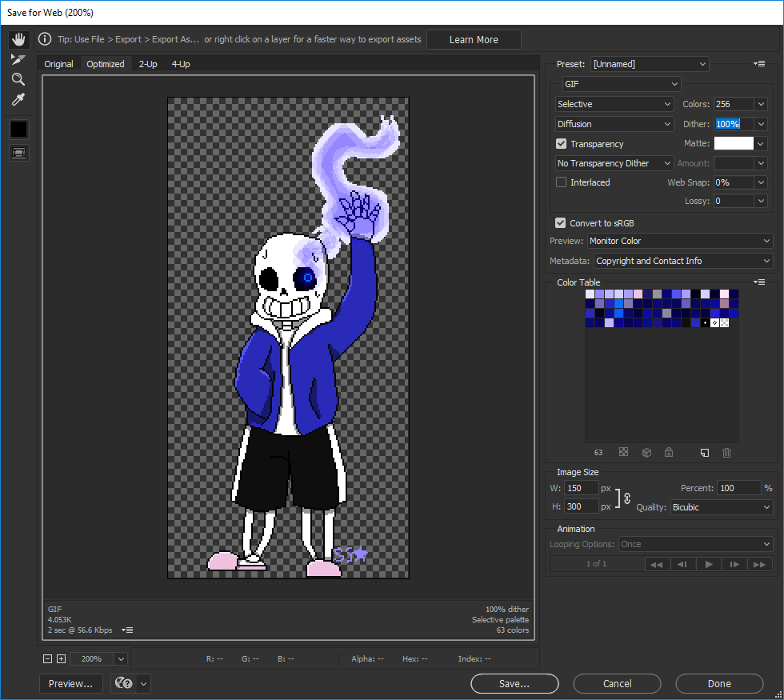The width and height of the screenshot is (784, 700).
Task: Select the Slice Select tool
Action: coord(18,59)
